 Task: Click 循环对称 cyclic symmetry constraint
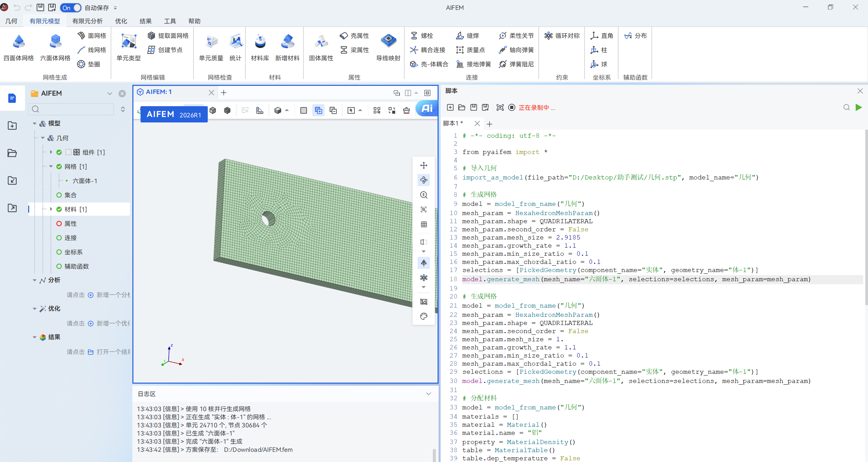tap(562, 36)
